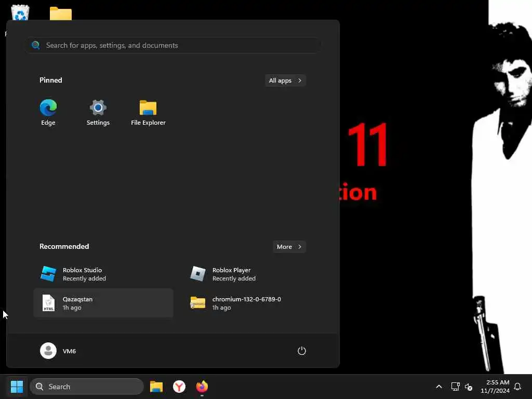Image resolution: width=532 pixels, height=399 pixels.
Task: Open network status tray icon
Action: (x=455, y=387)
